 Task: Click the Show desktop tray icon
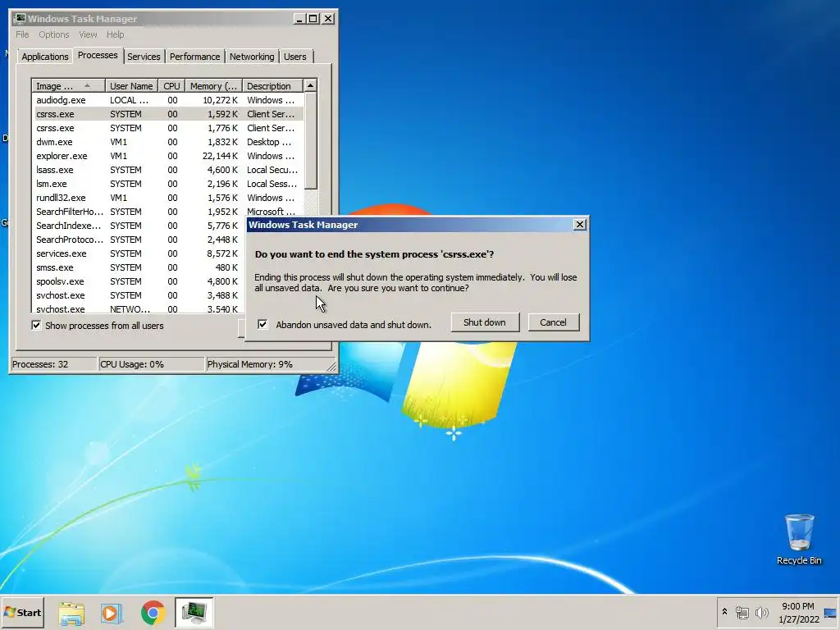pyautogui.click(x=830, y=613)
